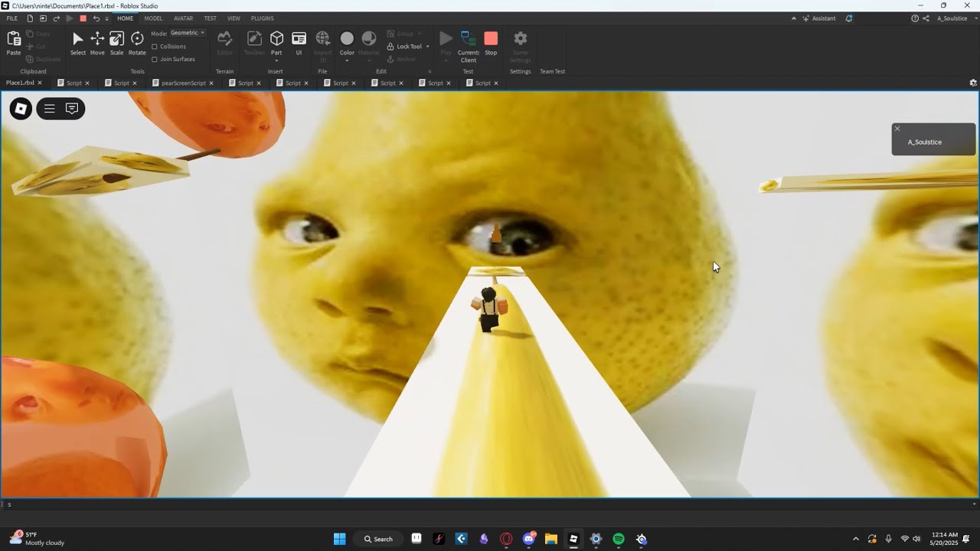980x551 pixels.
Task: Expand the Color dropdown arrow
Action: (x=347, y=60)
